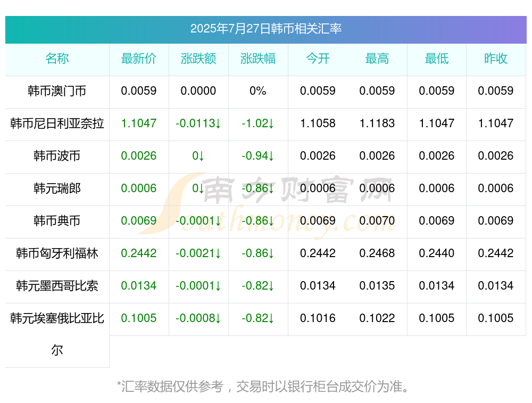Click the 韩币匈牙利福林 row name
Screen dimensions: 532x403
tap(57, 253)
